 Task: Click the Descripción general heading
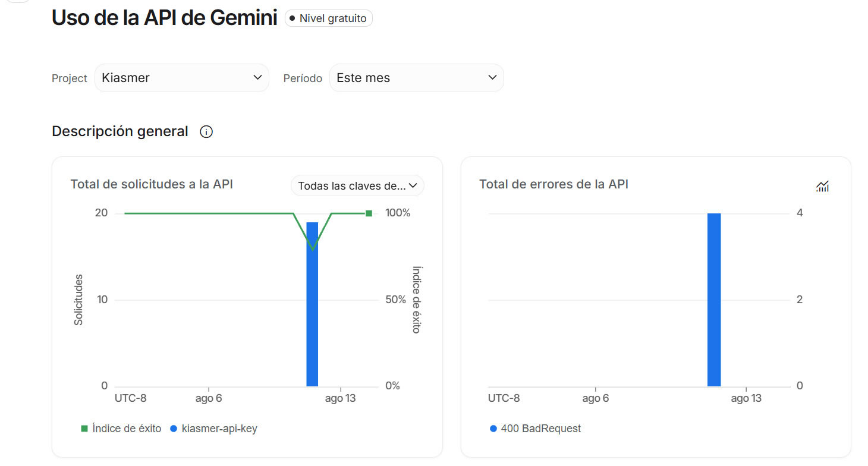point(120,131)
